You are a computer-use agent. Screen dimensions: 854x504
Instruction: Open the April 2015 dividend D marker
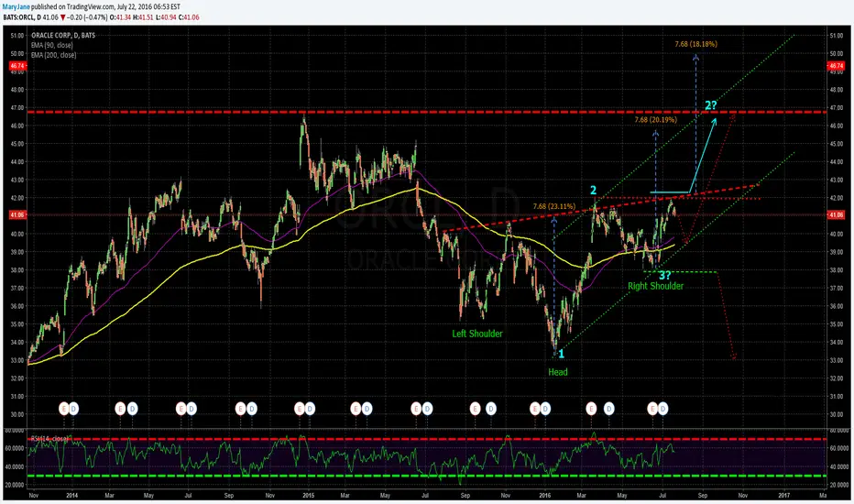coord(367,408)
